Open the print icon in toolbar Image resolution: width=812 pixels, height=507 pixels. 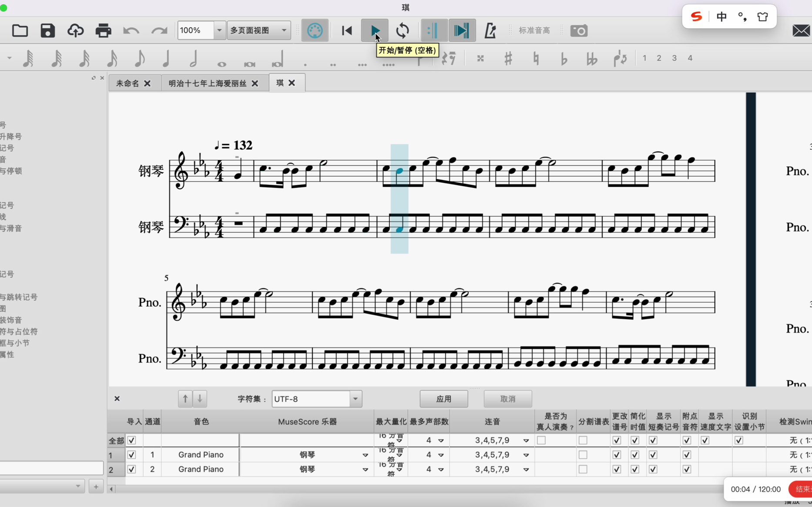point(103,30)
